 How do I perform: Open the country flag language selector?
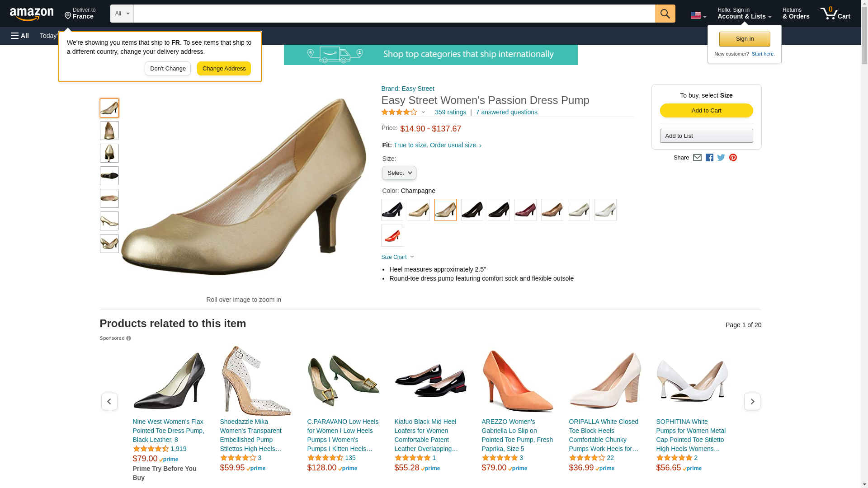[x=698, y=16]
